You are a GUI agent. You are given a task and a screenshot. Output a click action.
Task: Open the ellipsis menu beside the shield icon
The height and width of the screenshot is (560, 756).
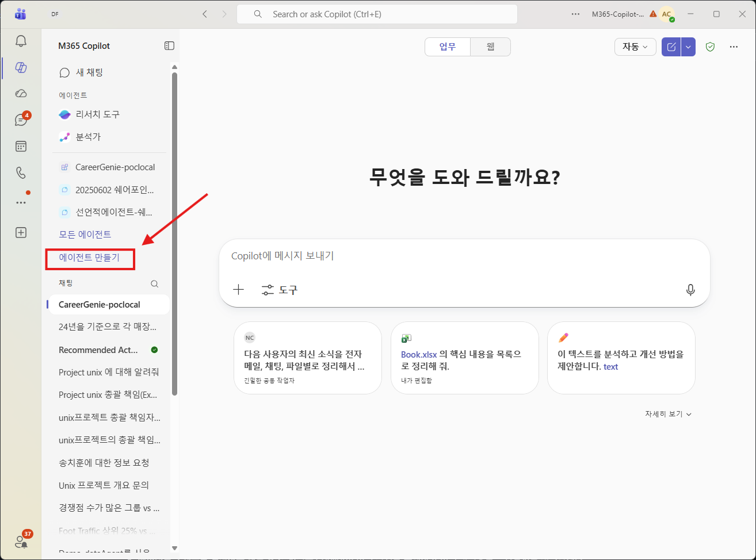[734, 47]
